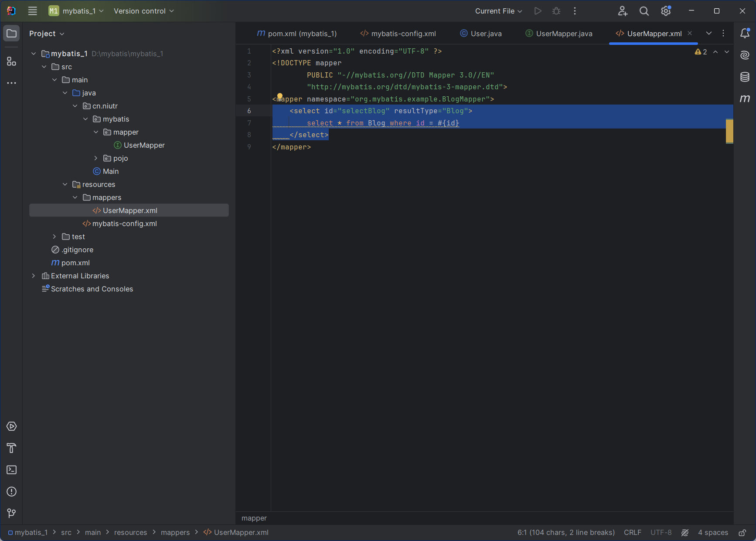This screenshot has height=541, width=756.
Task: Open the Build hammer tool window
Action: click(x=12, y=448)
